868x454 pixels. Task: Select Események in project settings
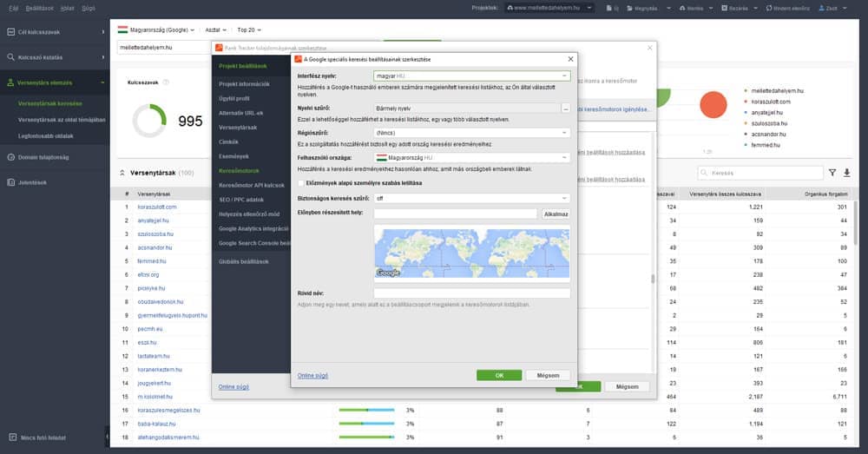(x=233, y=156)
